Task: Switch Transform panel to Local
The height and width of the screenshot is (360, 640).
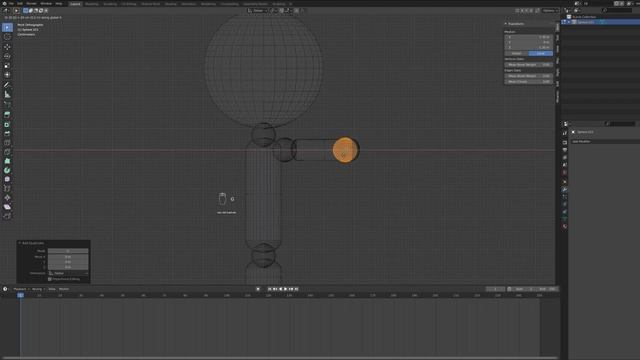Action: click(x=540, y=53)
